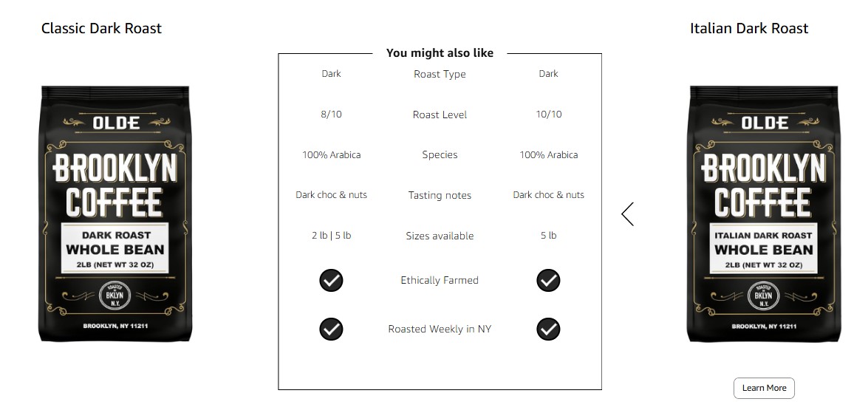The height and width of the screenshot is (413, 868).
Task: Click the left chevron carousel arrow
Action: (628, 214)
